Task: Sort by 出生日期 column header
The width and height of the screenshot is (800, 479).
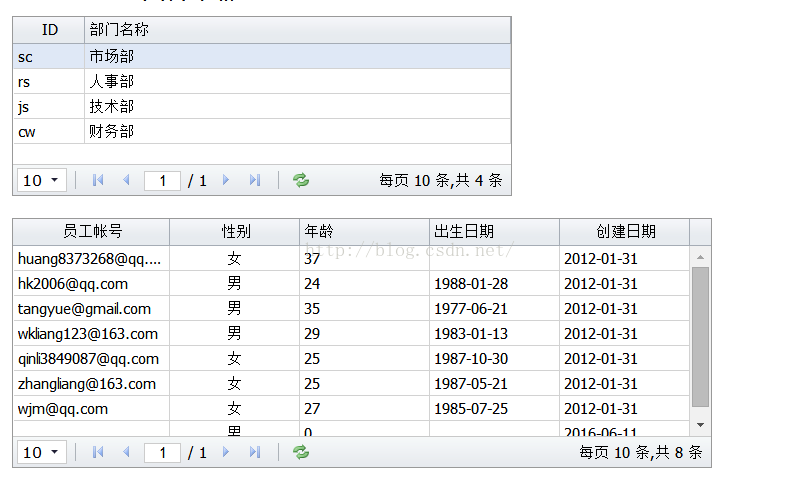Action: pos(494,232)
